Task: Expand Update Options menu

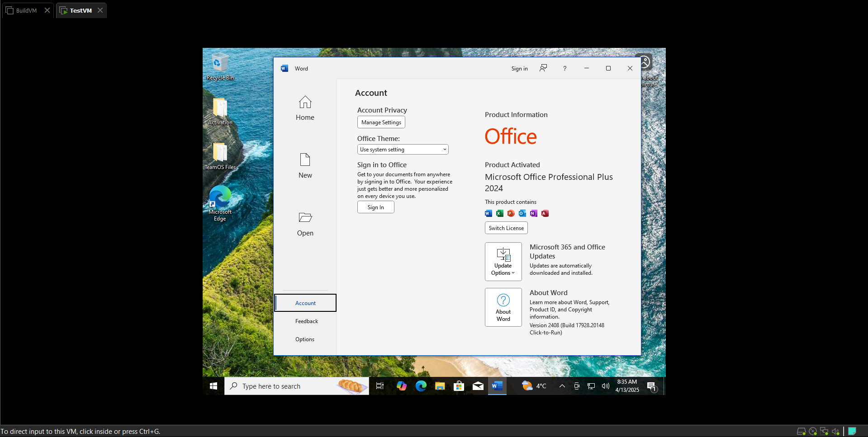Action: click(x=503, y=262)
